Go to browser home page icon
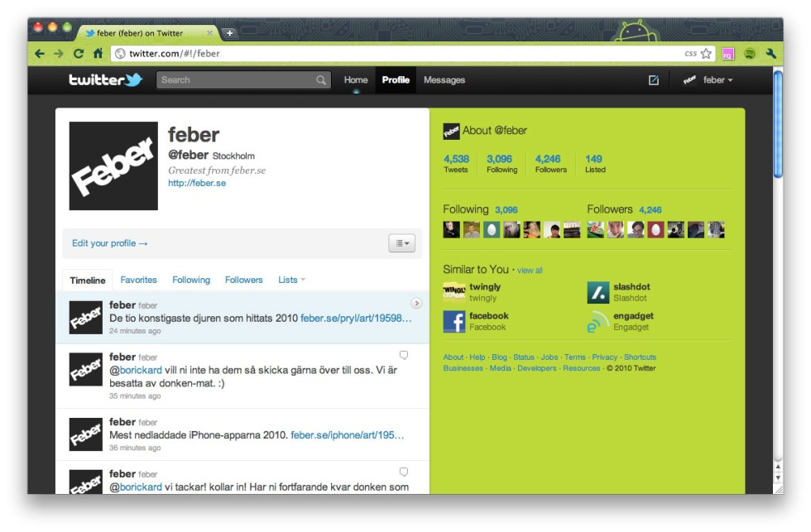 tap(98, 53)
